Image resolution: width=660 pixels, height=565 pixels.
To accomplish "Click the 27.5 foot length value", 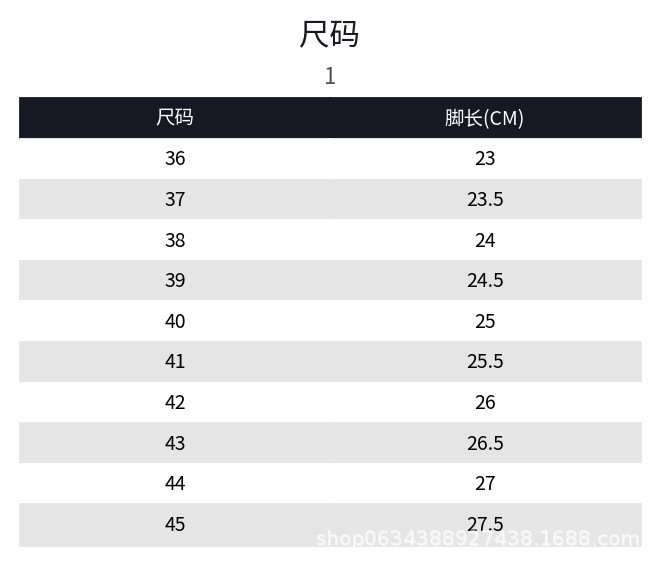I will click(x=485, y=523).
